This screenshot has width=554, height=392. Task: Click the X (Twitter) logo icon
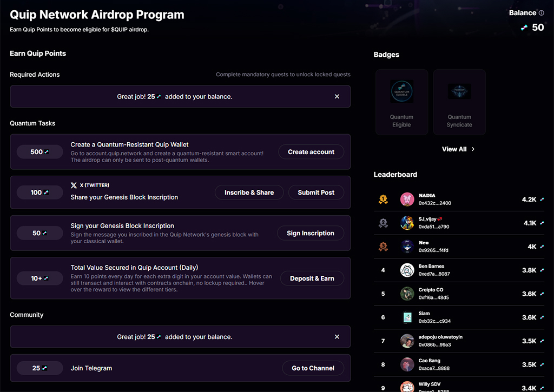pyautogui.click(x=74, y=185)
